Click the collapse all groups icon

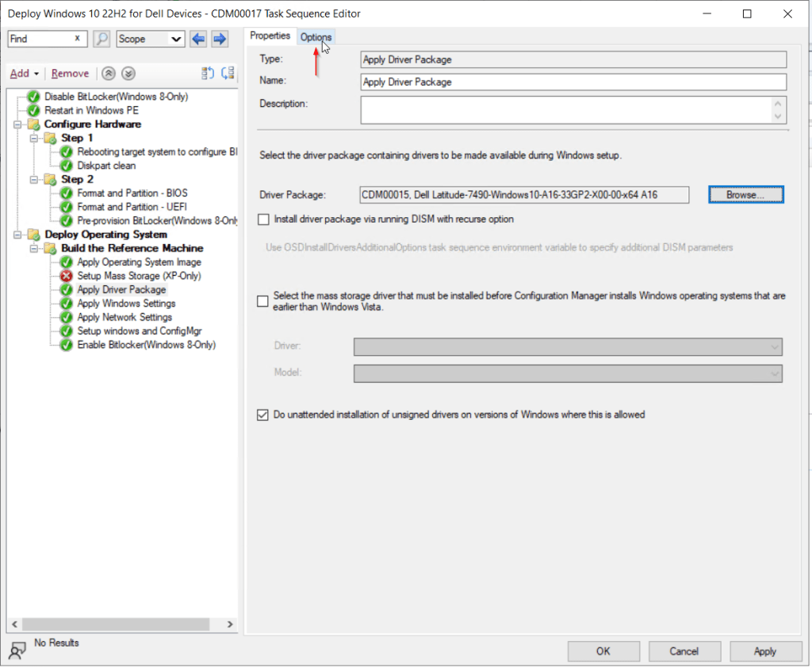[209, 74]
